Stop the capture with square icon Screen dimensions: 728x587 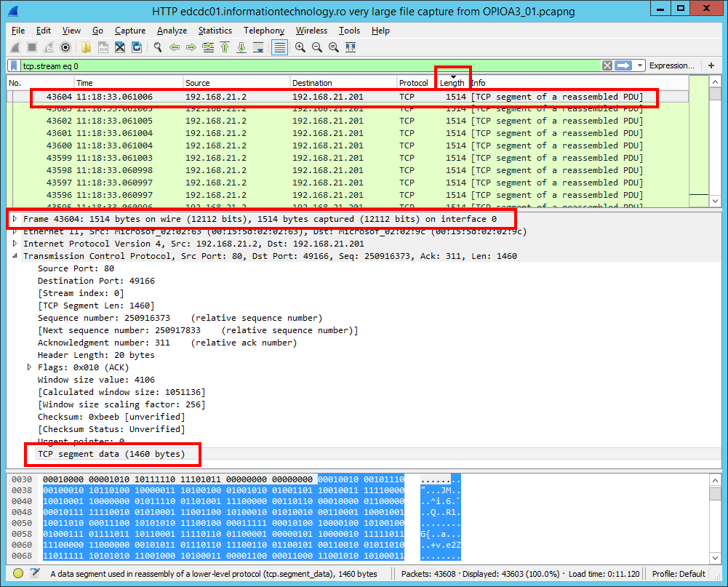click(x=32, y=47)
